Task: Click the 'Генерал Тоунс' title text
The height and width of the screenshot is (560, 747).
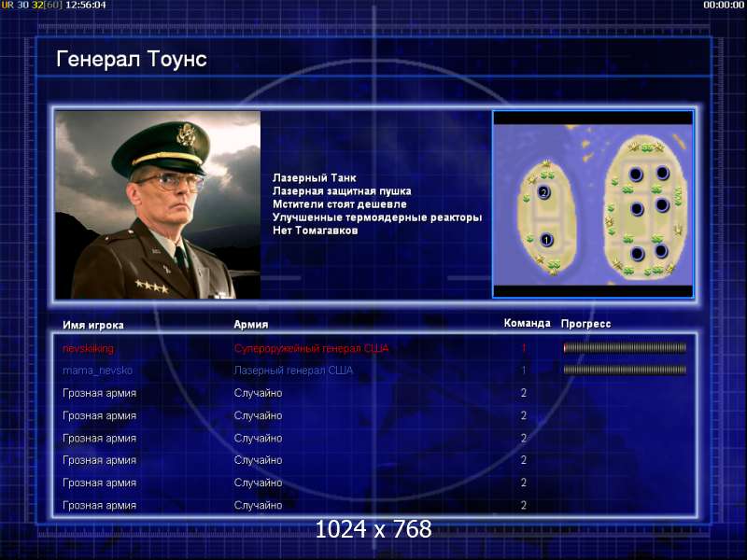Action: point(132,60)
